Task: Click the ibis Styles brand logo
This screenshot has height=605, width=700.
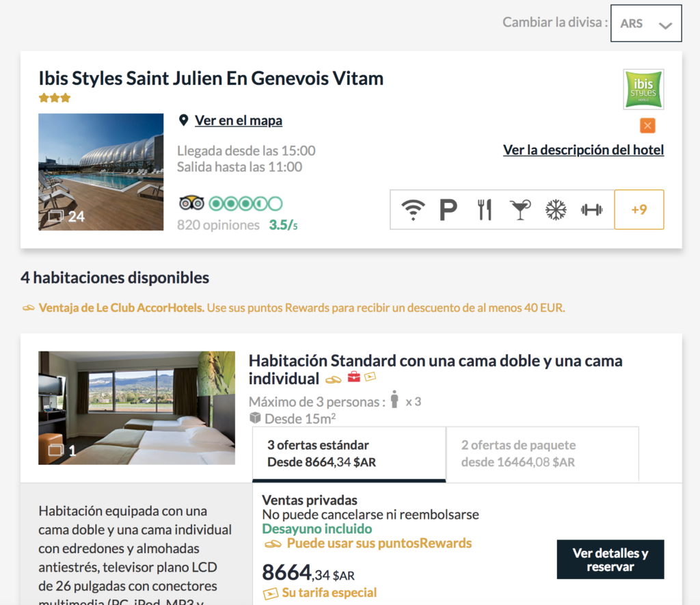Action: pyautogui.click(x=643, y=90)
